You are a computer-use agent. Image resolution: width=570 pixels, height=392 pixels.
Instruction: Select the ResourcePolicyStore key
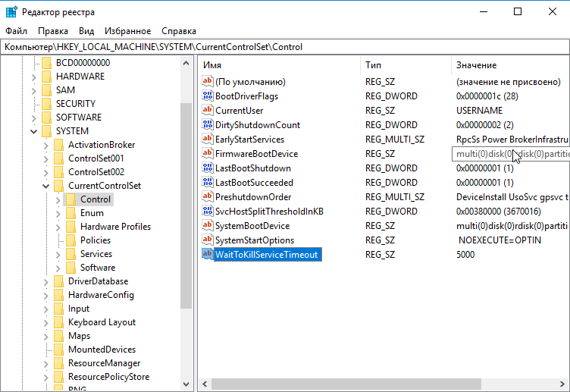108,377
